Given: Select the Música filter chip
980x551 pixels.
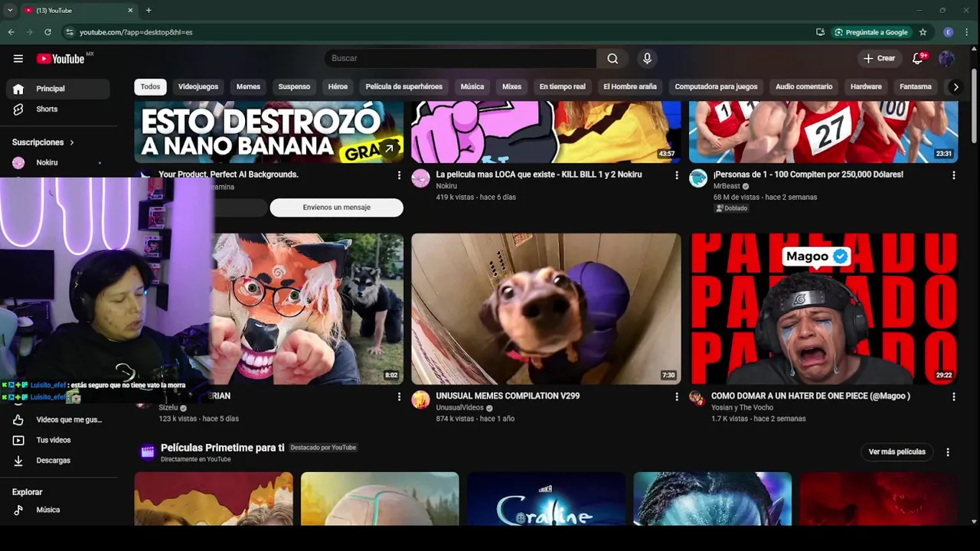Looking at the screenshot, I should coord(472,87).
